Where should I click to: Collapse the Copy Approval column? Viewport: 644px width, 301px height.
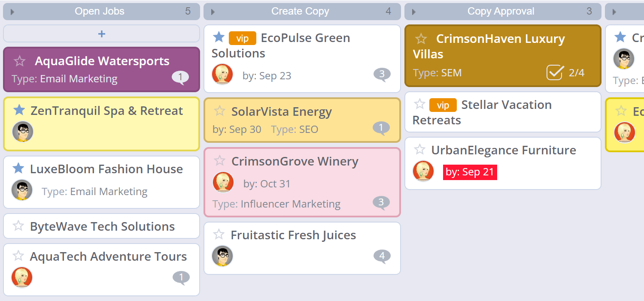pyautogui.click(x=414, y=12)
